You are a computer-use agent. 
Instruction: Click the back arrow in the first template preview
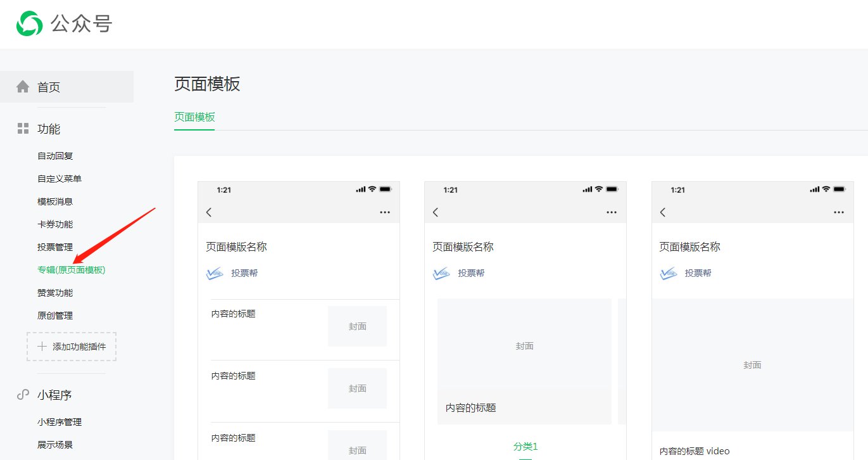coord(209,212)
